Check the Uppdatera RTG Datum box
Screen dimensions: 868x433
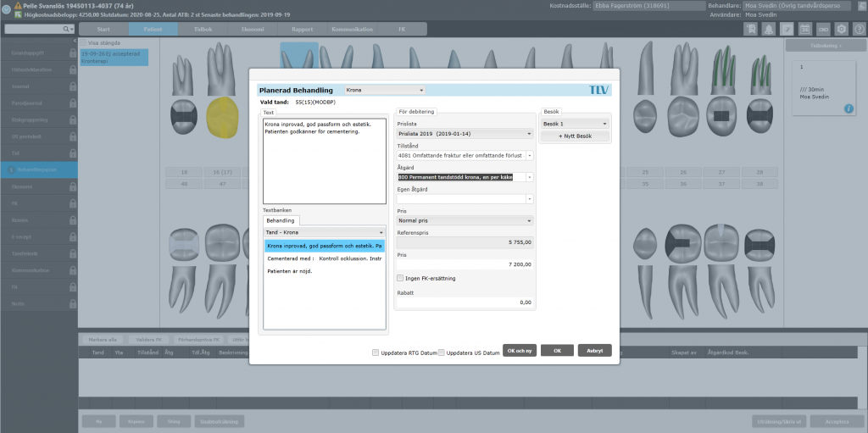tap(376, 353)
